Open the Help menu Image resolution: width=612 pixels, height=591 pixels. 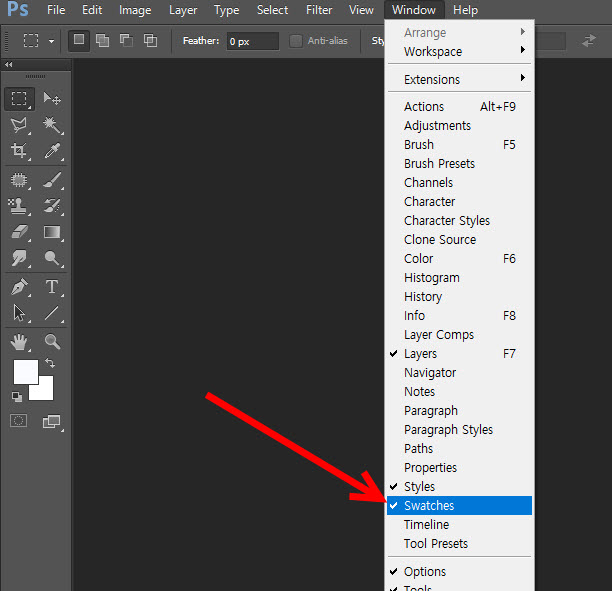tap(465, 10)
